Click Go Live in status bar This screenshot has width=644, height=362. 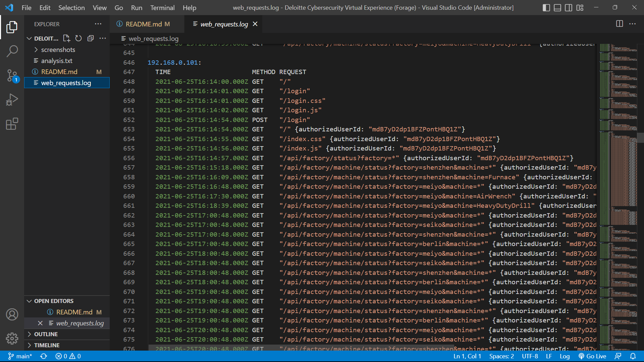pos(593,356)
